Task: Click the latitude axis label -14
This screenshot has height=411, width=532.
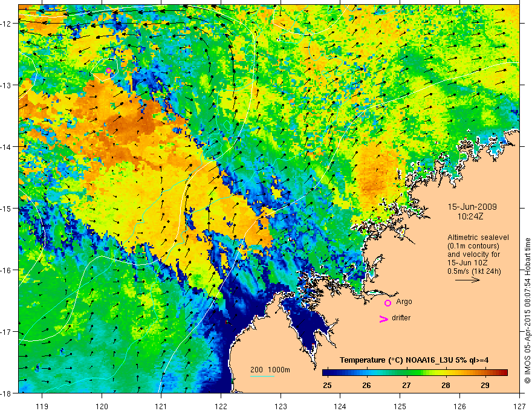Action: coord(7,147)
